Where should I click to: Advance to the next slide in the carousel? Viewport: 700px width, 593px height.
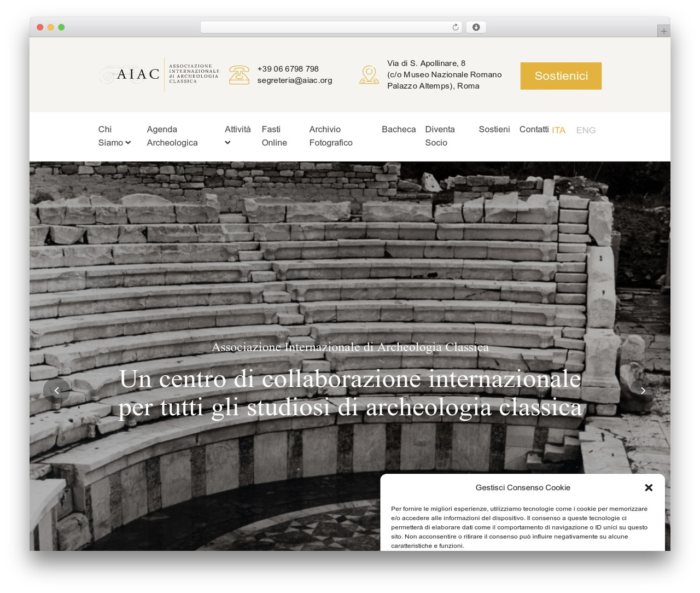(643, 391)
